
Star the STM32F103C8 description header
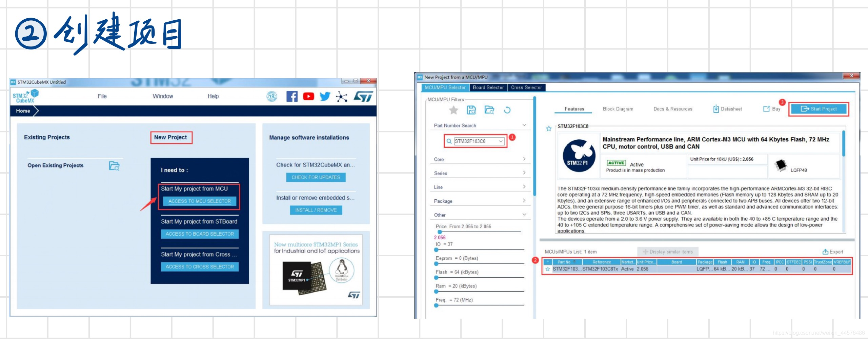tap(549, 128)
